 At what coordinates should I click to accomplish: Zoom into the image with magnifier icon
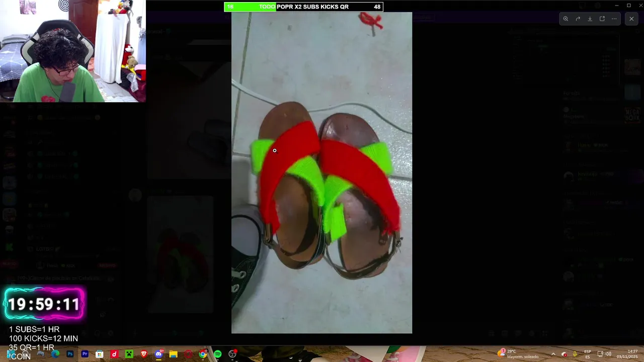point(566,19)
